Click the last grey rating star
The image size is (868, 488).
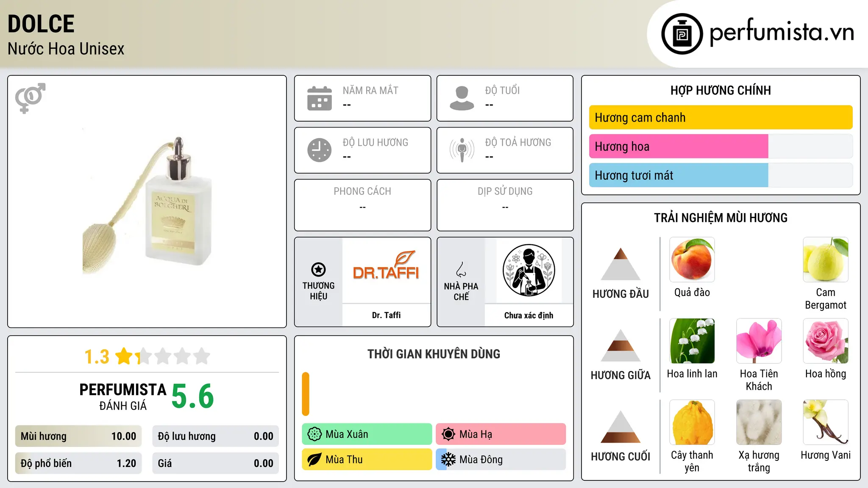202,356
